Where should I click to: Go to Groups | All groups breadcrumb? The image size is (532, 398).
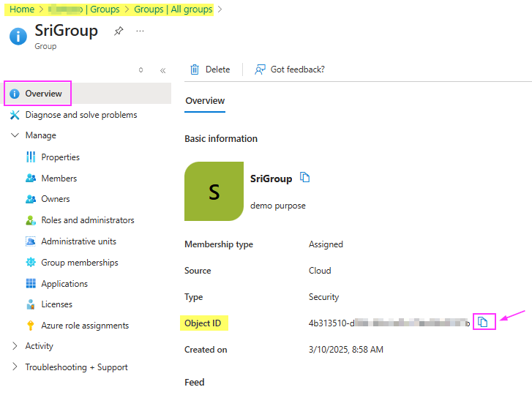[x=173, y=10]
